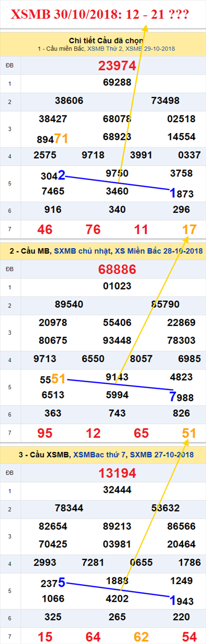Viewport: 206px width, 644px height.
Task: Click fifth prize number 7988
Action: pos(182,397)
